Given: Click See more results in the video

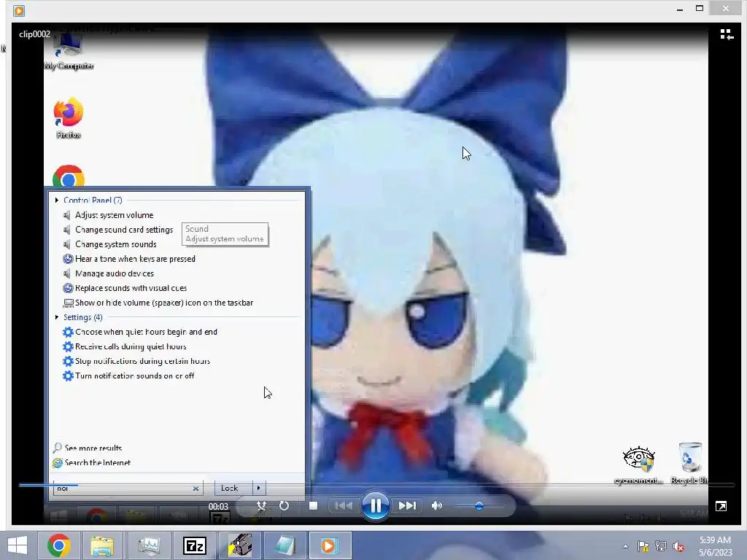Looking at the screenshot, I should coord(93,448).
